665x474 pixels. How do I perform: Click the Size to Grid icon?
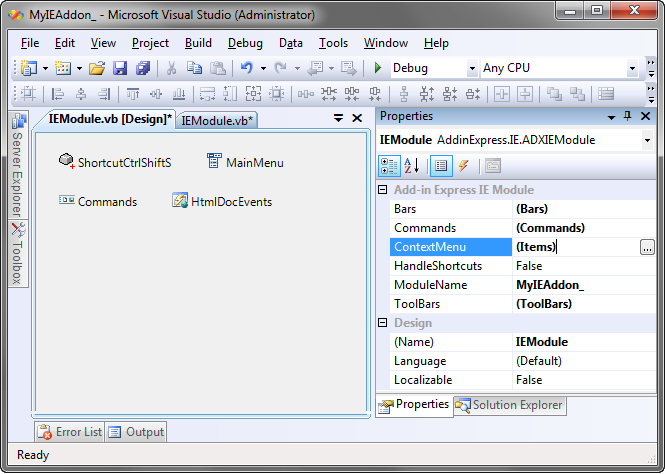point(276,94)
